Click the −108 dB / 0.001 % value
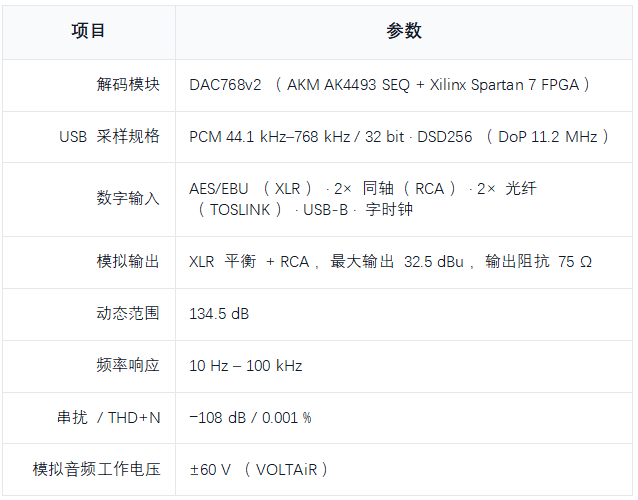Image resolution: width=638 pixels, height=500 pixels. tap(250, 418)
